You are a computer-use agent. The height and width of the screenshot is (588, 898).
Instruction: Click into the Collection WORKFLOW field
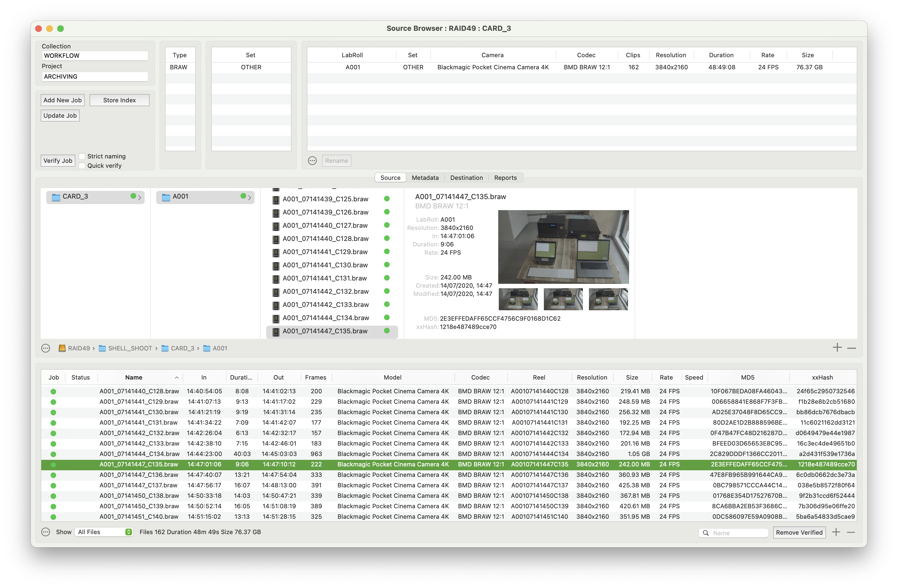tap(95, 56)
